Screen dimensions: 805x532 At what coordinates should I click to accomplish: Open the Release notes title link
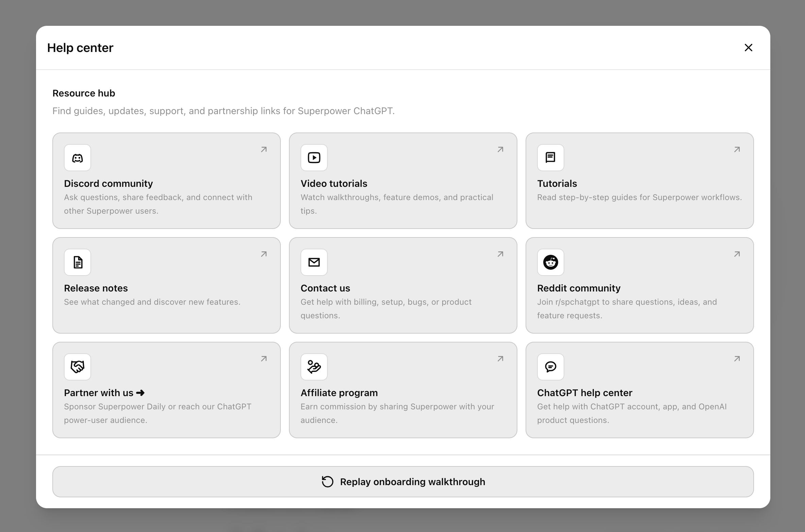(x=96, y=288)
